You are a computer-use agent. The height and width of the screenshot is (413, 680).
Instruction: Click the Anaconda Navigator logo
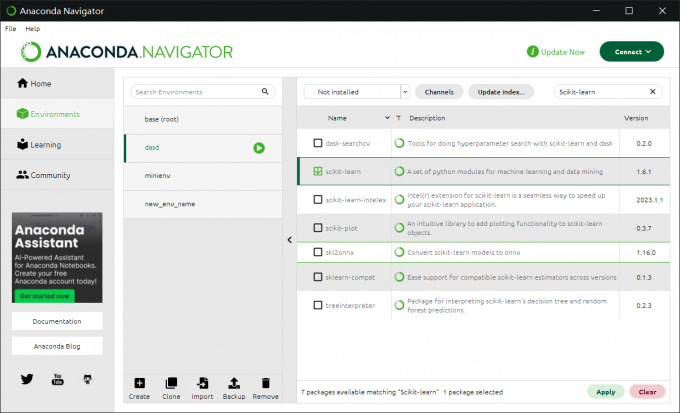pyautogui.click(x=127, y=52)
